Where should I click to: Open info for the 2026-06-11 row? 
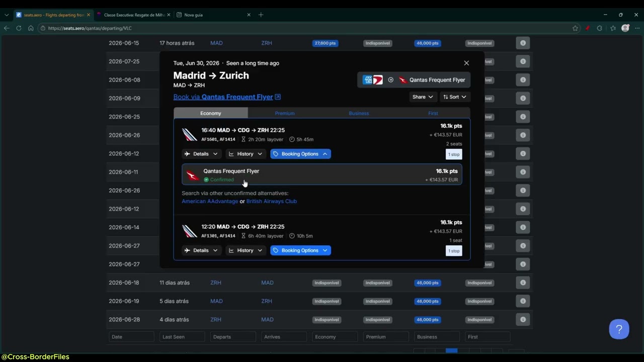(x=523, y=172)
